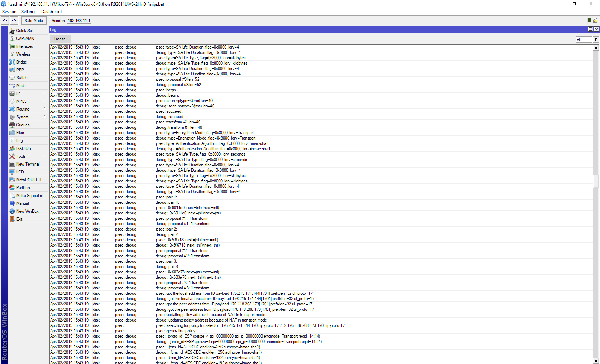Expand the IP submenu arrow
Viewport: 600px width, 364px height.
(44, 93)
